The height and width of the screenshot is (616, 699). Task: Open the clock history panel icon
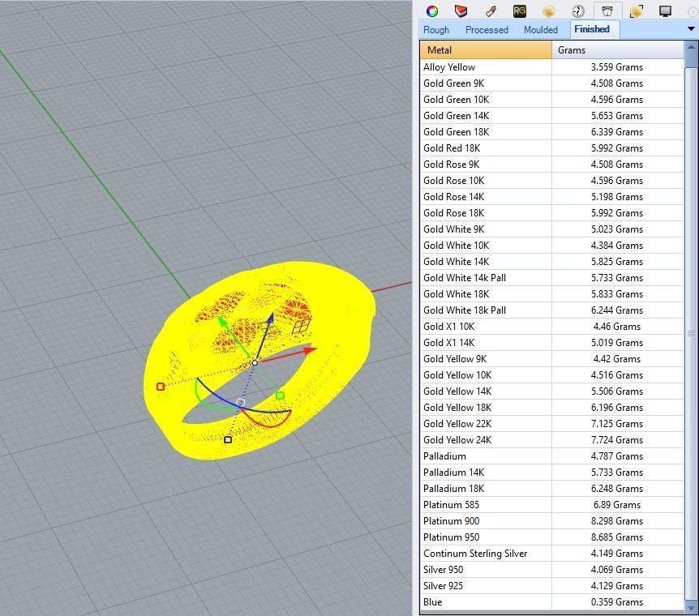click(578, 11)
